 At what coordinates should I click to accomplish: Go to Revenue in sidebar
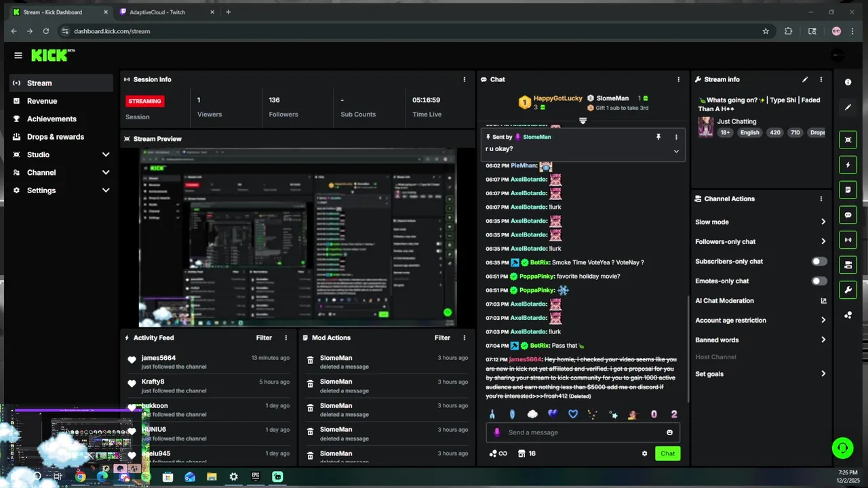(x=61, y=101)
